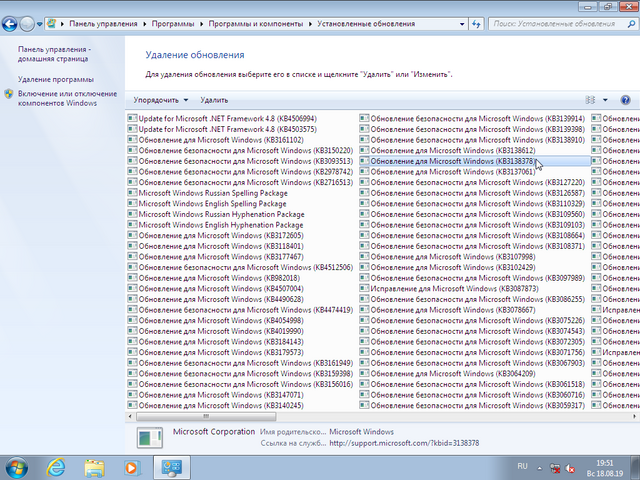Screen dimensions: 640x480
Task: Click the support link for kbid=3138378
Action: coord(404,443)
